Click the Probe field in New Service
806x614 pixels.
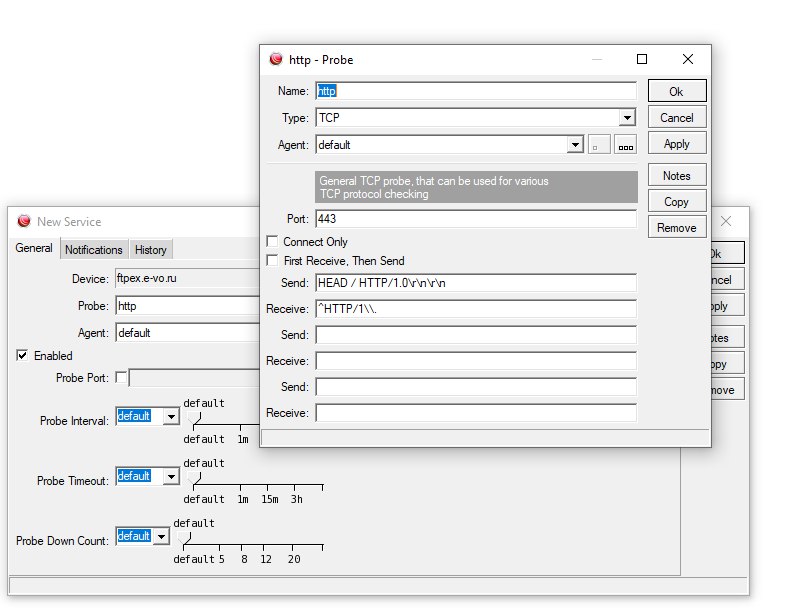[x=188, y=306]
